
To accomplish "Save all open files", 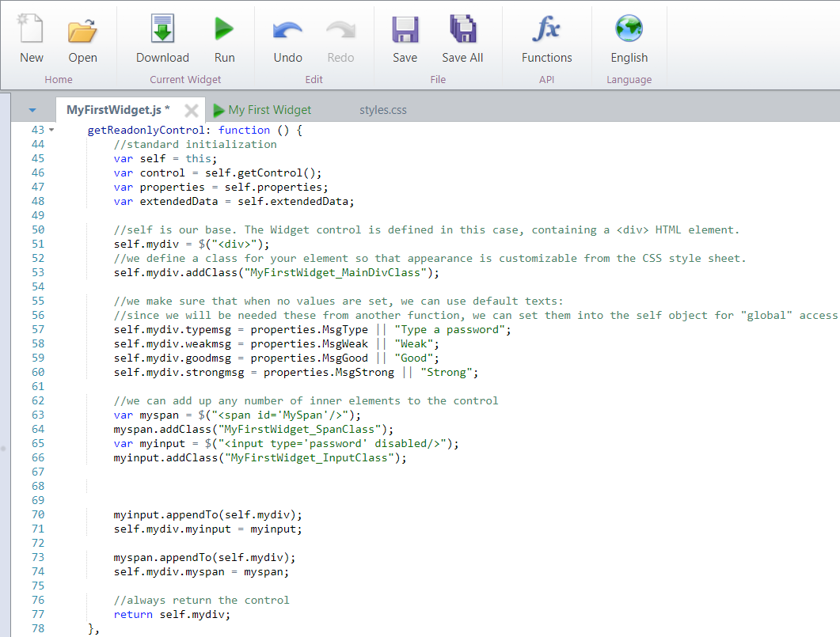I will click(462, 29).
